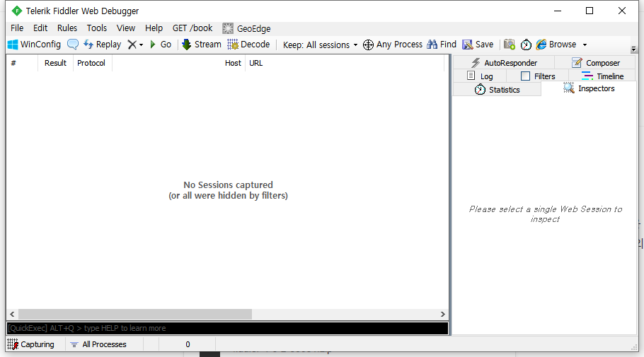Switch to the Composer tab
This screenshot has width=644, height=357.
click(x=595, y=63)
